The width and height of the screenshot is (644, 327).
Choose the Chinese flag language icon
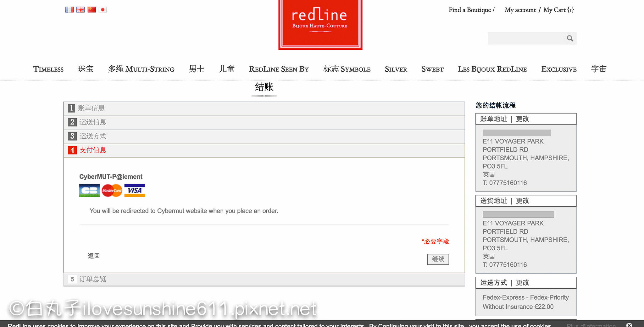pyautogui.click(x=92, y=10)
